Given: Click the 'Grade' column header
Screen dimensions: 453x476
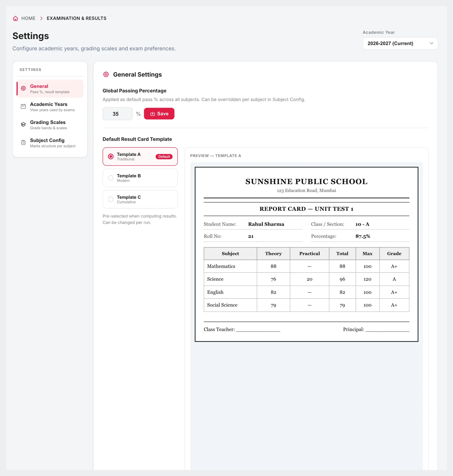Looking at the screenshot, I should (394, 254).
